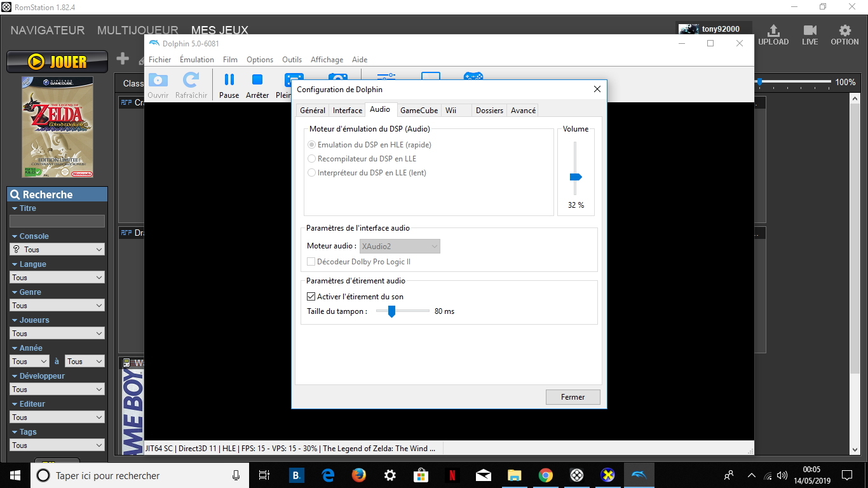Open the Genre filter dropdown
Viewport: 868px width, 488px height.
pyautogui.click(x=57, y=306)
